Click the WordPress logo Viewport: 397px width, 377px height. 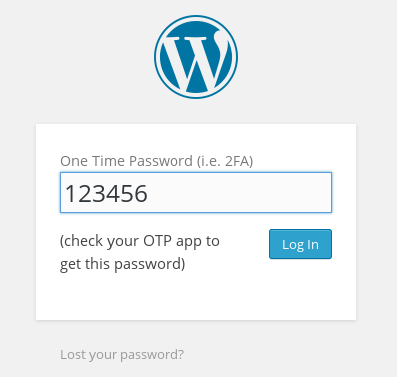point(196,57)
